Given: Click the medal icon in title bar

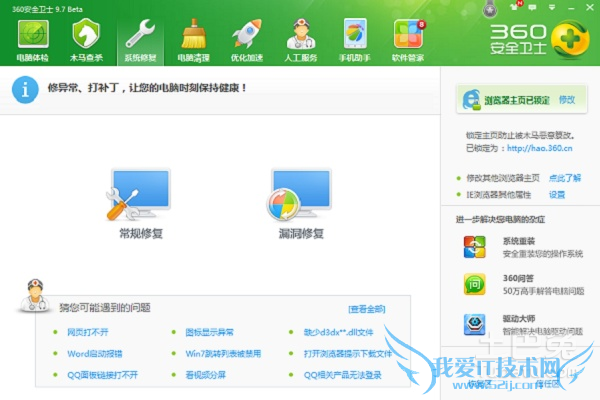Looking at the screenshot, I should (490, 9).
